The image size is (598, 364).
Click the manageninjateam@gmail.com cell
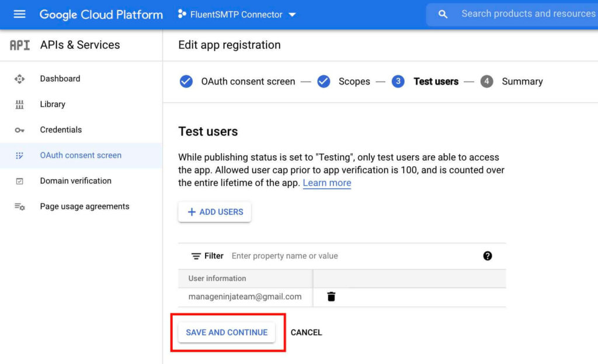(x=245, y=296)
